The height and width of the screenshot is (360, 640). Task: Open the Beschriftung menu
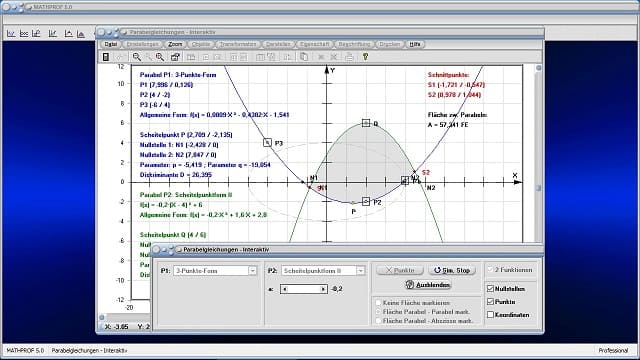pyautogui.click(x=354, y=44)
